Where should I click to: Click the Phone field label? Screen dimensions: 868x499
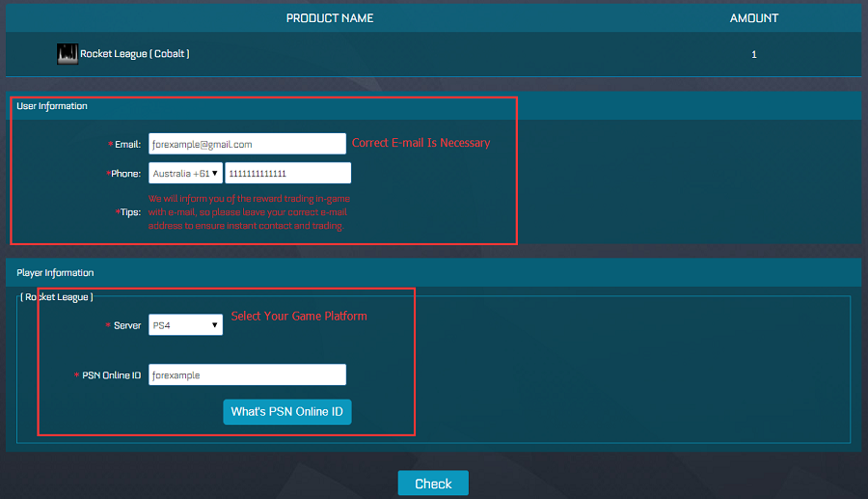(x=123, y=174)
